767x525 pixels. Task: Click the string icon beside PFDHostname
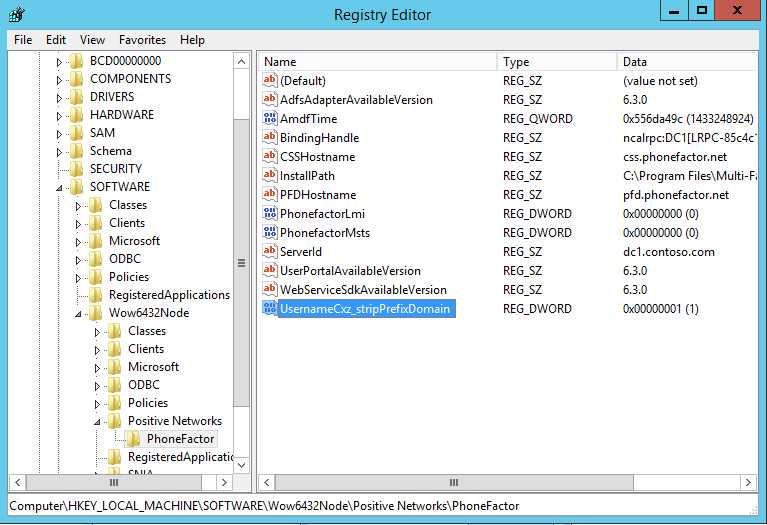coord(270,195)
